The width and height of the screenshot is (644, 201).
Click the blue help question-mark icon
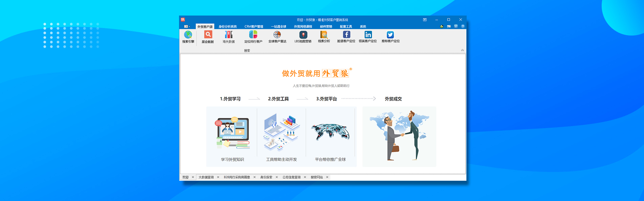463,26
